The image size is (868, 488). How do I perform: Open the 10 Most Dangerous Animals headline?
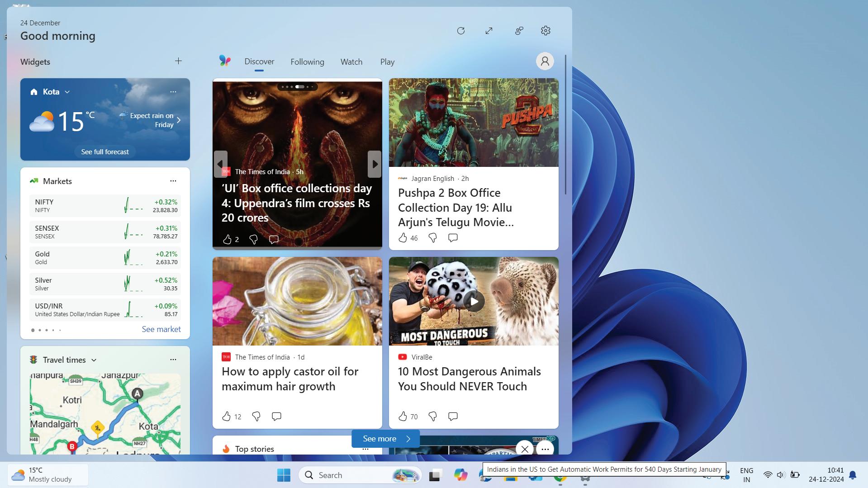point(470,379)
